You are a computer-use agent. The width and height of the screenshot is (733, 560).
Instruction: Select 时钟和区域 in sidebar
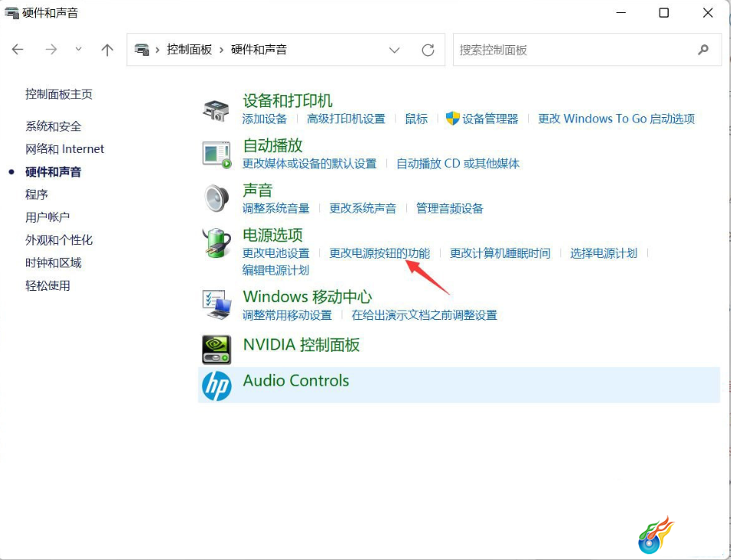pos(54,262)
